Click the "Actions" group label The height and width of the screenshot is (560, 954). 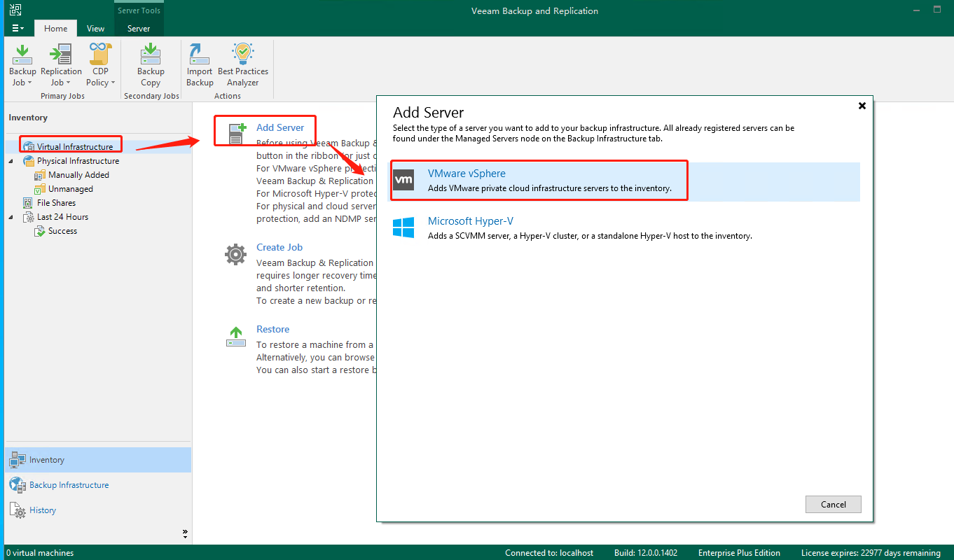(228, 96)
